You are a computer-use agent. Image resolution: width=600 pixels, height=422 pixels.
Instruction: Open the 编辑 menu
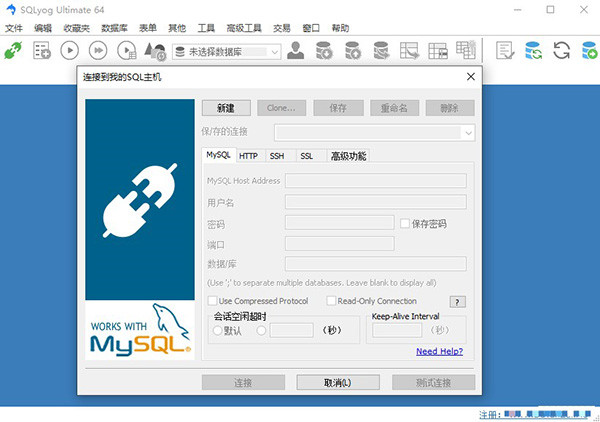point(43,28)
